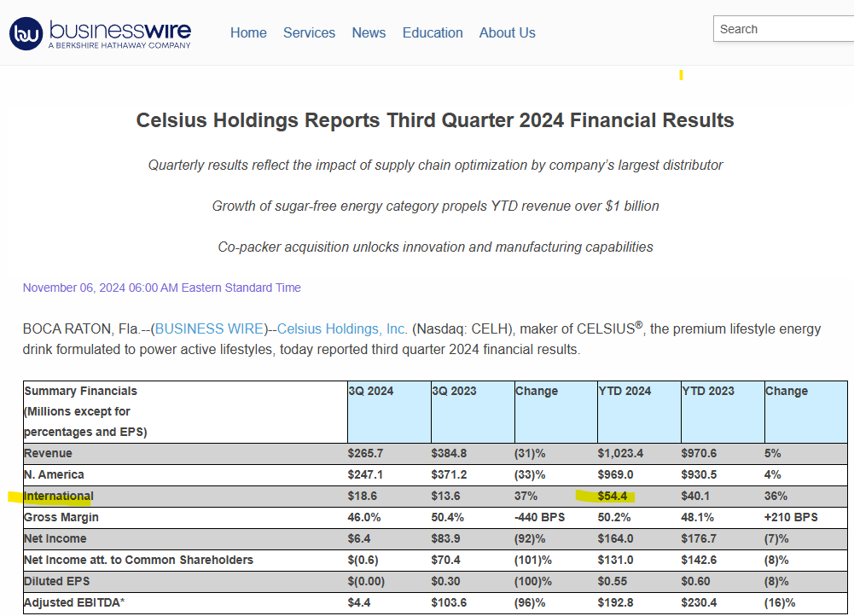Click the $18.6 International value
854x616 pixels.
pyautogui.click(x=363, y=497)
